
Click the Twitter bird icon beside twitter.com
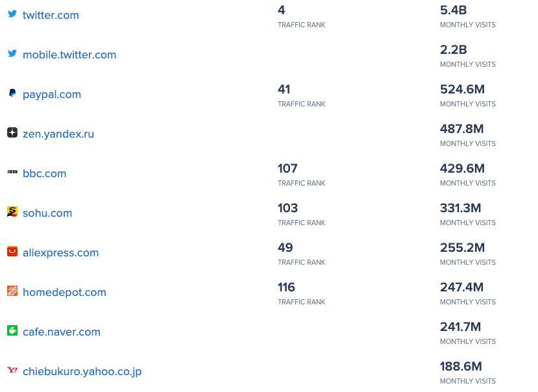[x=12, y=14]
